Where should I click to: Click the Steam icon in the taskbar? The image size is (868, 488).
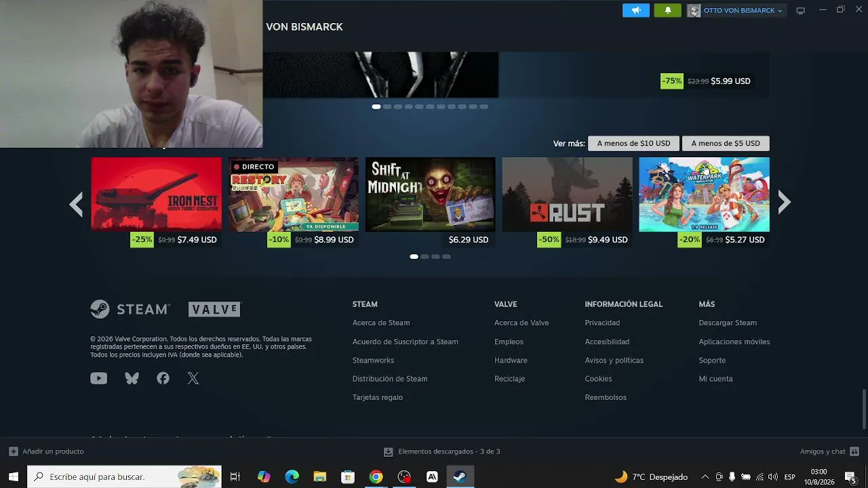tap(460, 476)
